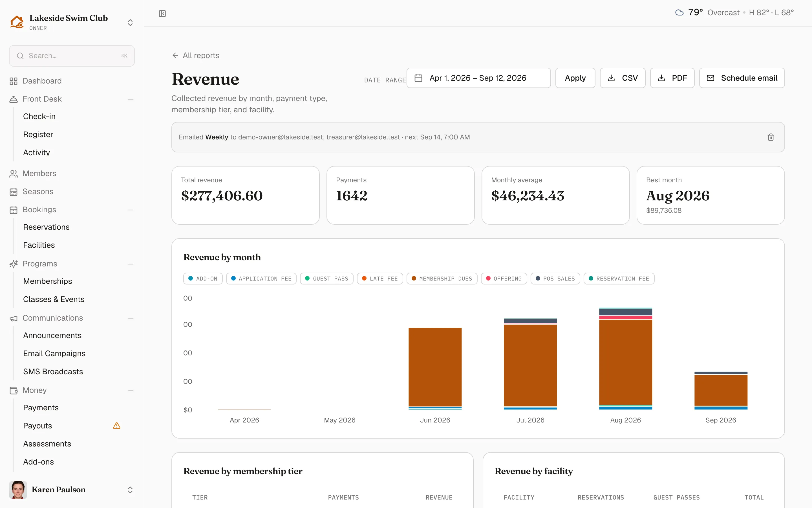The height and width of the screenshot is (508, 812).
Task: Click the Payouts warning triangle icon
Action: coord(116,426)
